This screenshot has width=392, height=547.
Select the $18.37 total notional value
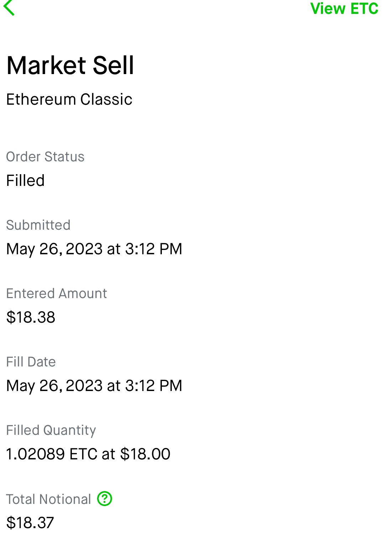[x=30, y=523]
